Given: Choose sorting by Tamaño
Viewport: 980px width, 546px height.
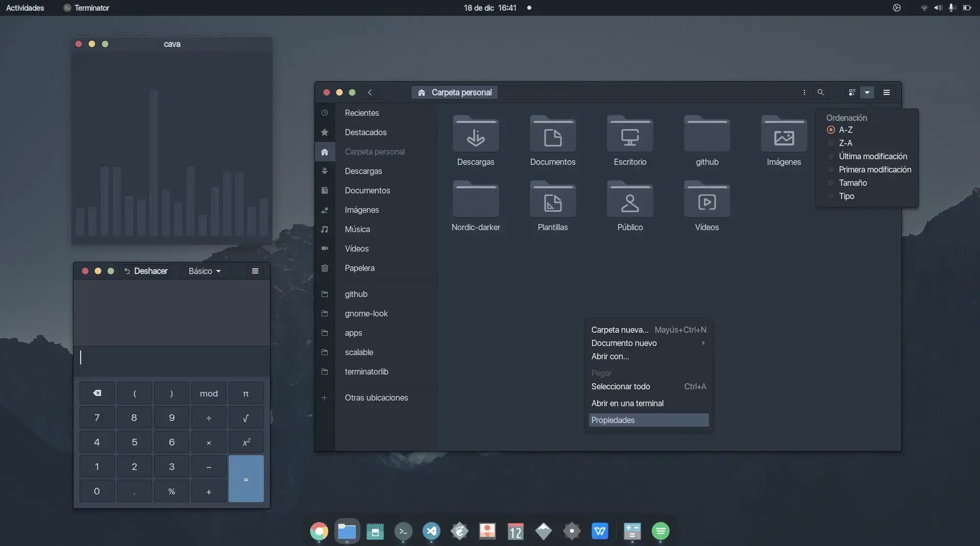Looking at the screenshot, I should (x=853, y=183).
